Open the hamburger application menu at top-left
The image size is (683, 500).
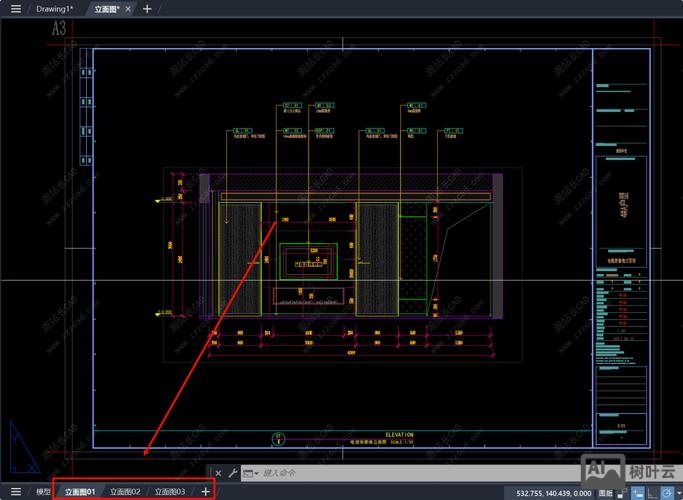point(15,9)
